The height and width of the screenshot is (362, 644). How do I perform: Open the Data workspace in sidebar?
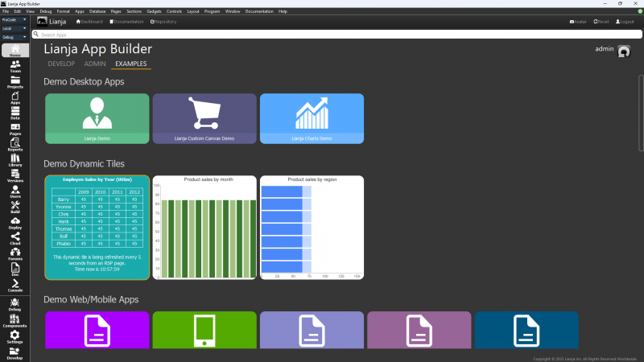(x=15, y=113)
